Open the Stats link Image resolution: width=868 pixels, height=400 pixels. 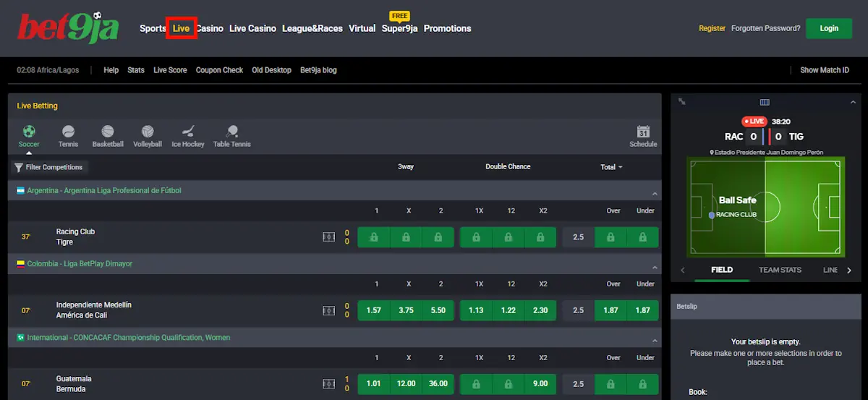pos(136,70)
